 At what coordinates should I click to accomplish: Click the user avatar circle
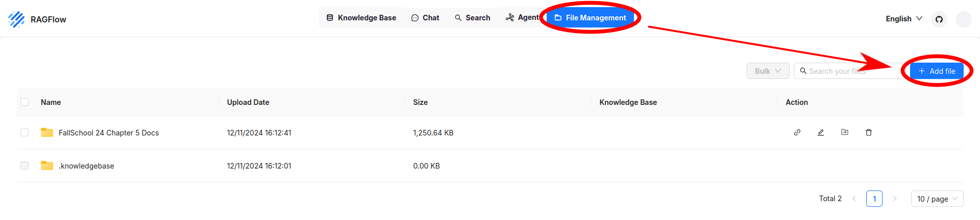click(x=963, y=19)
